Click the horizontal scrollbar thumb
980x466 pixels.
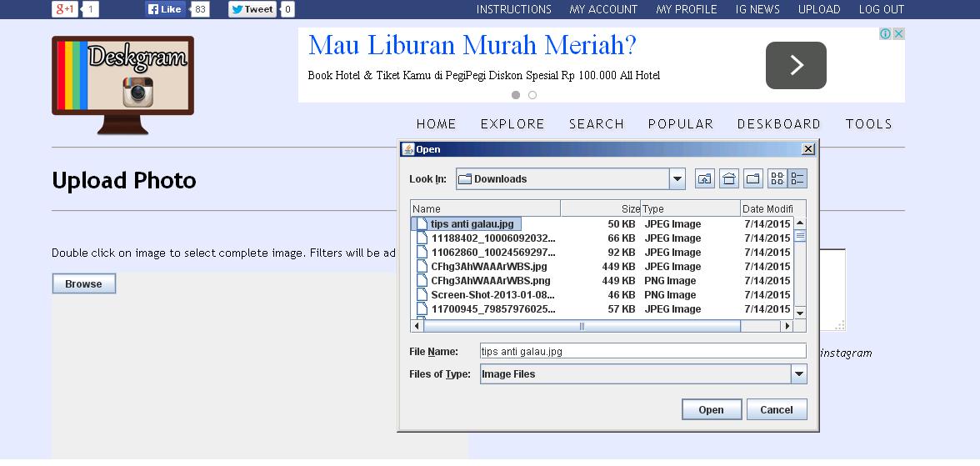click(582, 326)
